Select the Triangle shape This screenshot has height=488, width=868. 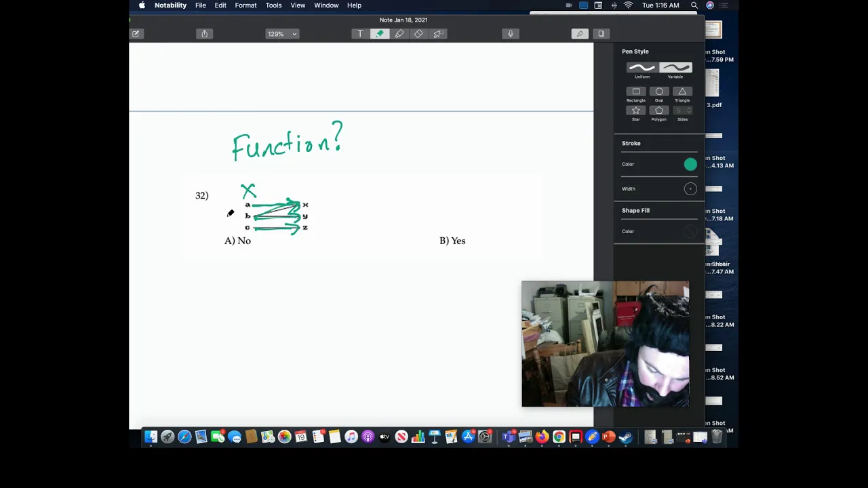tap(682, 91)
